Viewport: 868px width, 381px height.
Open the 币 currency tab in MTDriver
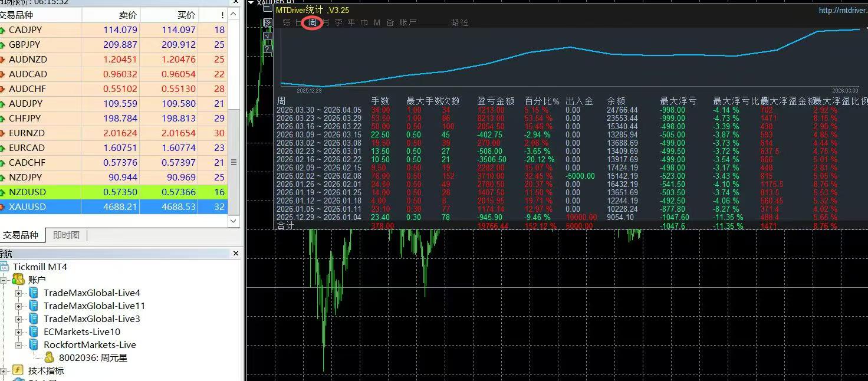pyautogui.click(x=364, y=23)
